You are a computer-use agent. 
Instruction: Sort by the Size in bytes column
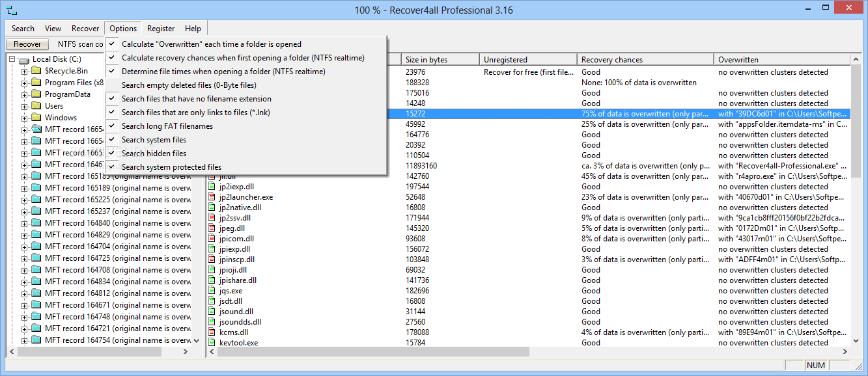[x=440, y=59]
